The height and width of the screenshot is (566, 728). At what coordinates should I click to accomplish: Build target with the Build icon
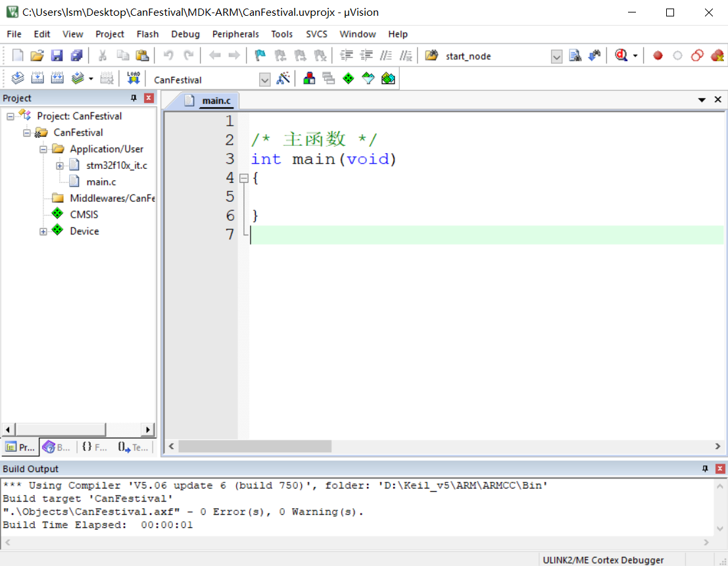[37, 78]
